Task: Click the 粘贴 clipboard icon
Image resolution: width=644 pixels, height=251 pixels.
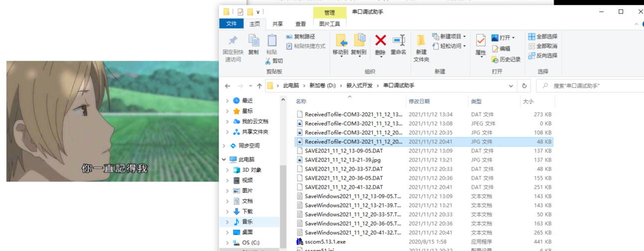Action: (x=272, y=41)
